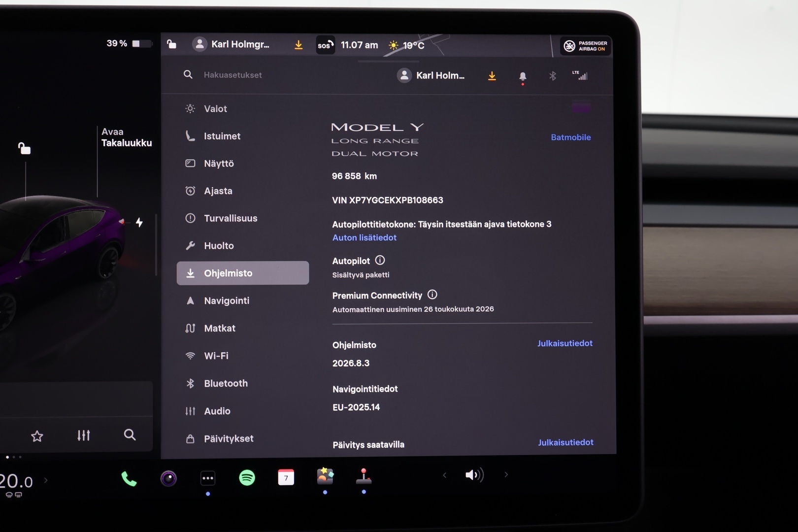The image size is (798, 532).
Task: Tap the LTE signal strength icon
Action: (x=580, y=75)
